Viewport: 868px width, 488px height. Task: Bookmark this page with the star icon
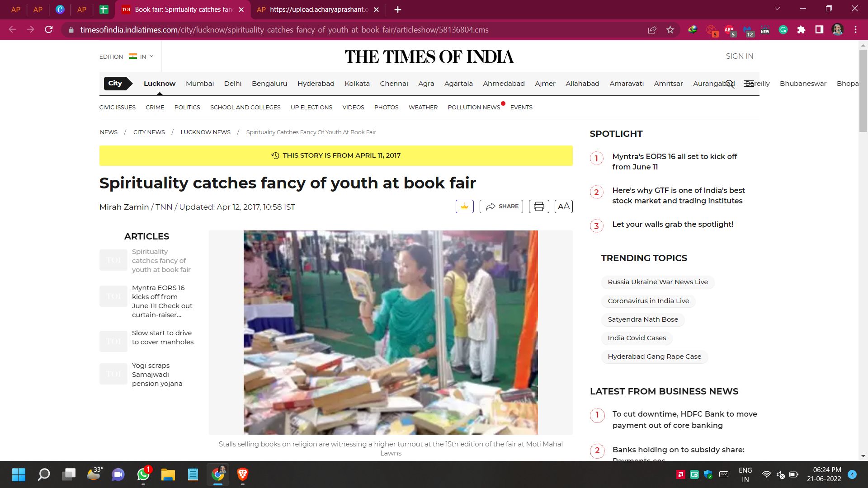pos(670,30)
